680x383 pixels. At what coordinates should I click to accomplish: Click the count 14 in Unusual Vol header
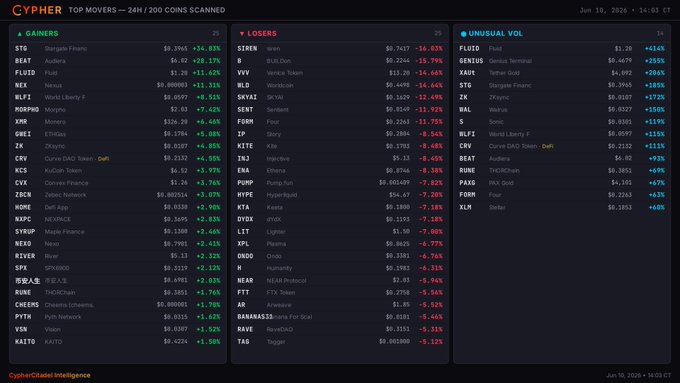pos(660,33)
